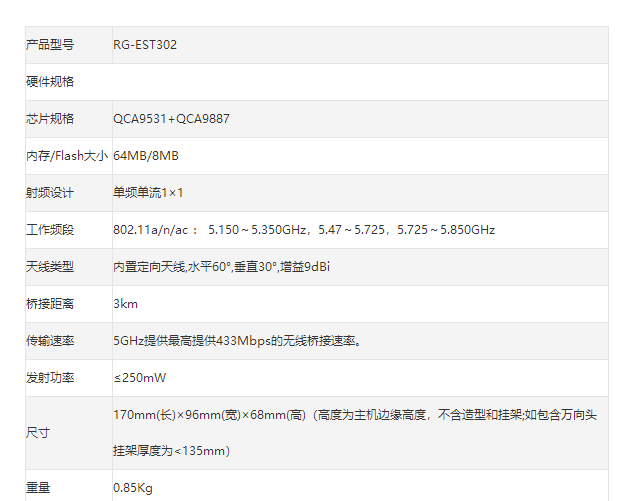
Task: Select the '芯片规格' label
Action: [50, 119]
